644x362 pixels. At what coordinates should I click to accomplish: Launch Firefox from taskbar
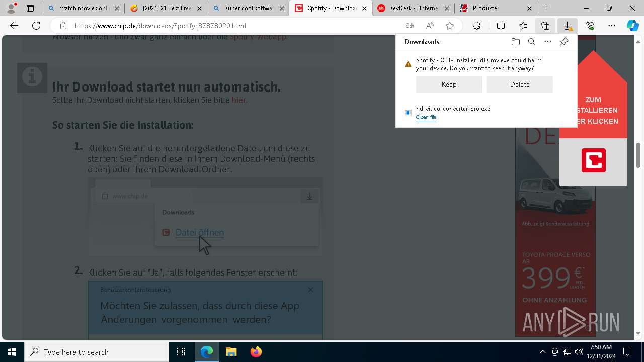click(256, 352)
